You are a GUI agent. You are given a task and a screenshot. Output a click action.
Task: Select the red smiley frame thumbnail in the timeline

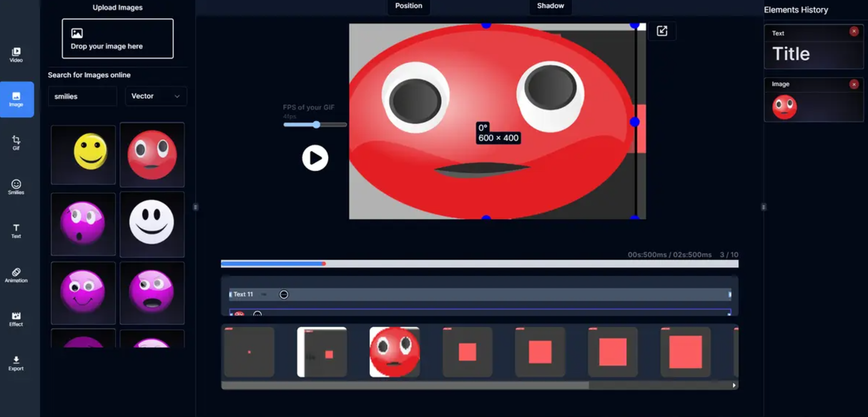click(x=394, y=351)
